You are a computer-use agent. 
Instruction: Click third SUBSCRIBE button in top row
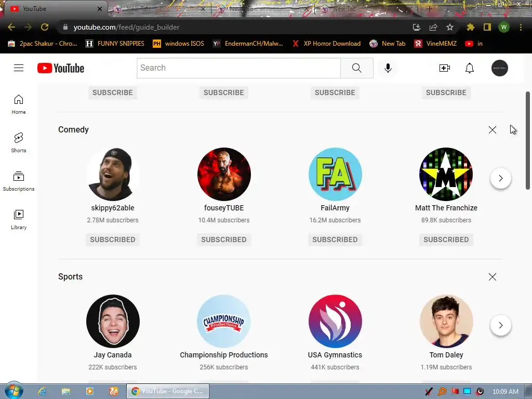335,92
